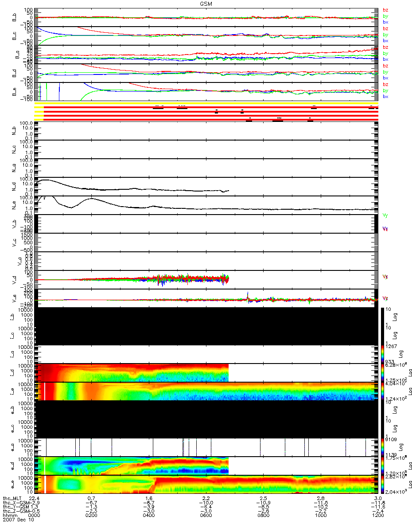Click the red bz legend of B_b panel

[x=385, y=10]
